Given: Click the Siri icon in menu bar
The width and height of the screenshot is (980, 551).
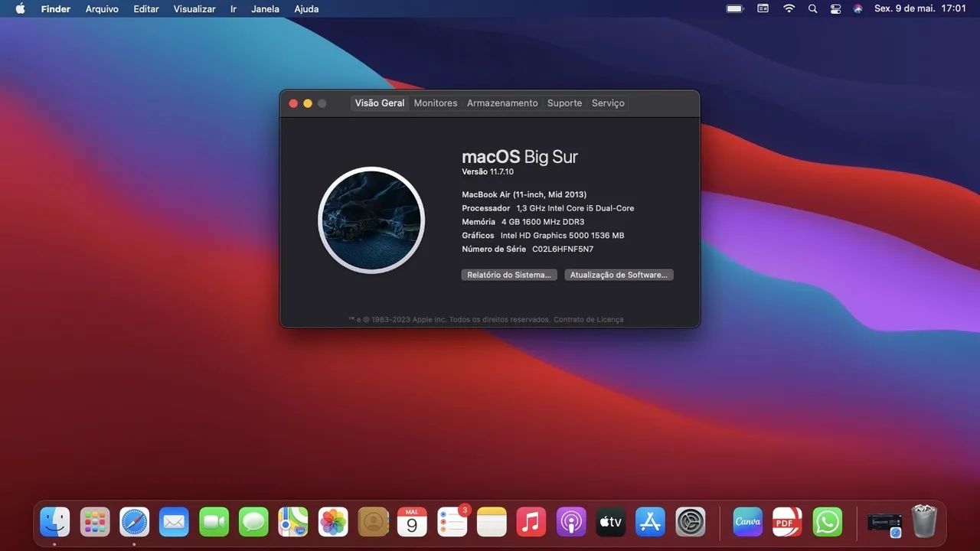Looking at the screenshot, I should point(858,8).
